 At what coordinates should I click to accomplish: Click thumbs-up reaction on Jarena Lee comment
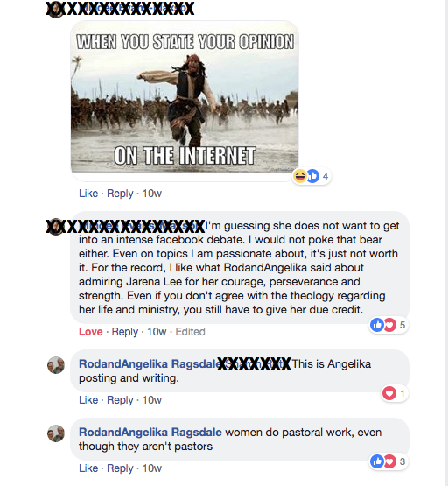(x=377, y=325)
